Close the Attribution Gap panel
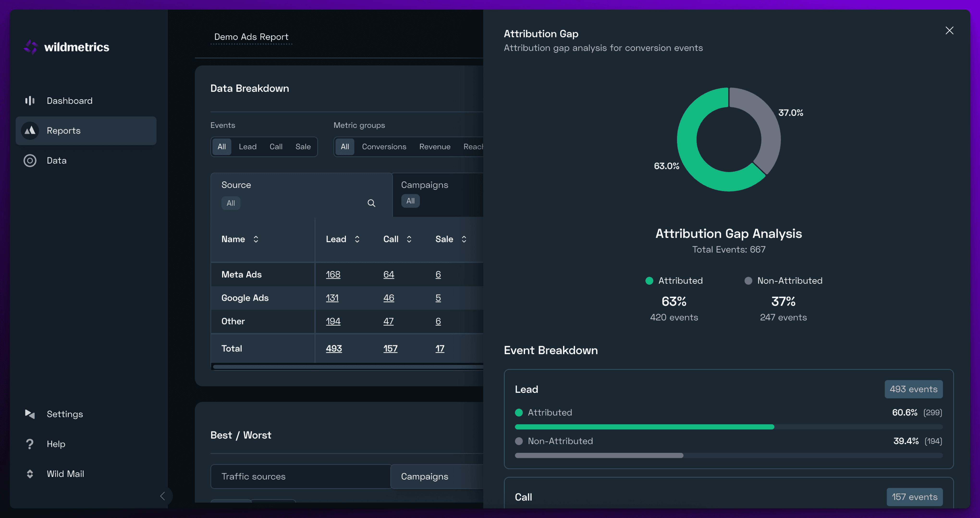The height and width of the screenshot is (518, 980). pos(949,31)
